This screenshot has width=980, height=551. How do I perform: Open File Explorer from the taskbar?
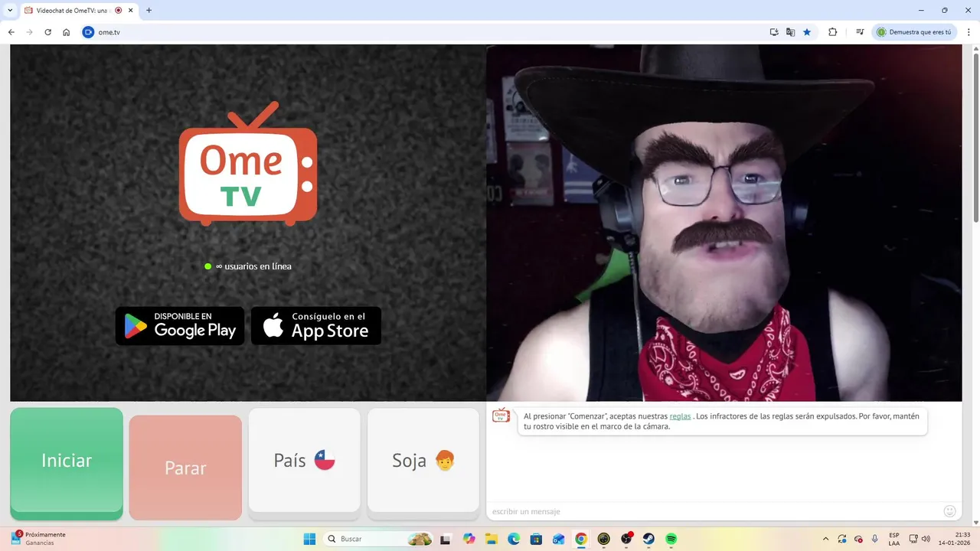(x=491, y=539)
